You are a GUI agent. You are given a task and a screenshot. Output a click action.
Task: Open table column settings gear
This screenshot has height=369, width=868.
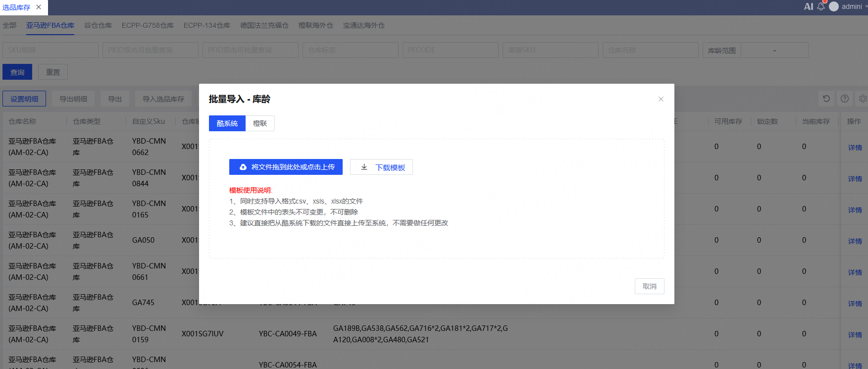[863, 99]
